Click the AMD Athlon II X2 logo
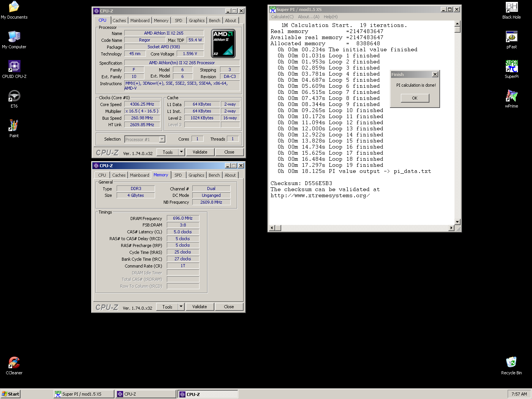This screenshot has height=399, width=532. tap(223, 43)
